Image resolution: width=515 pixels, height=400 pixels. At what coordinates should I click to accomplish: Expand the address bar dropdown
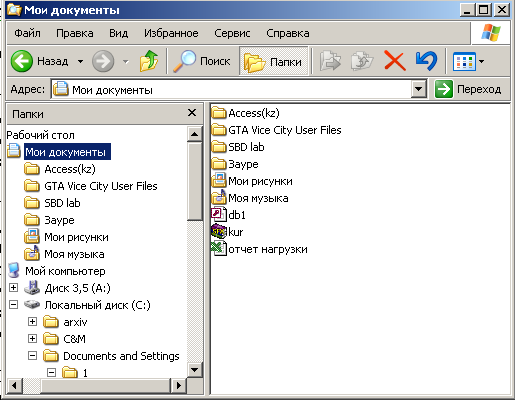(x=419, y=89)
